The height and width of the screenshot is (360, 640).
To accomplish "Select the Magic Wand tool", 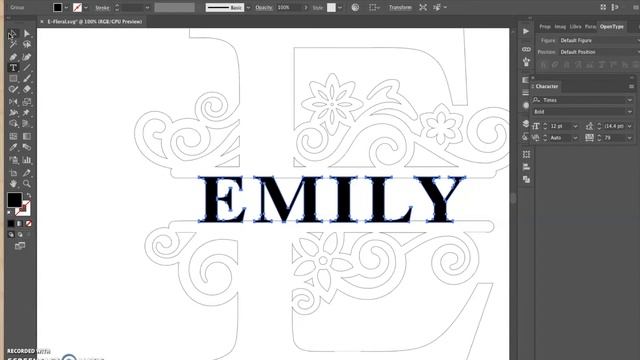I will (13, 44).
